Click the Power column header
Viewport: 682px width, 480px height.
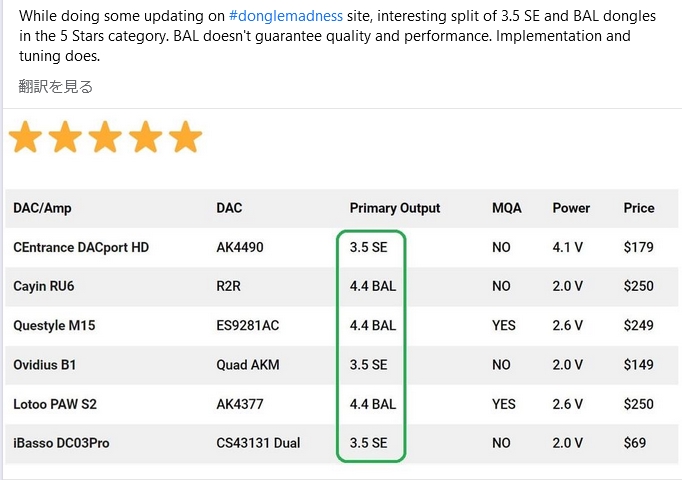(x=571, y=208)
